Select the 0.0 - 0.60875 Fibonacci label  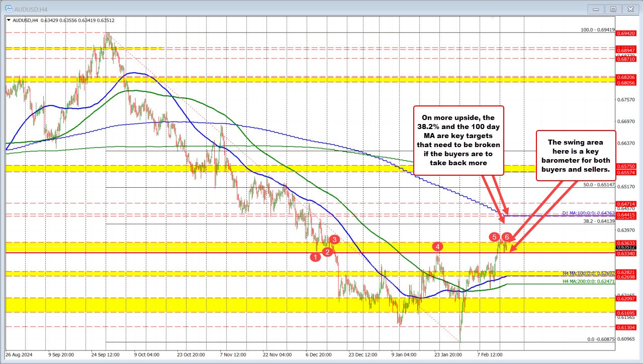point(601,339)
